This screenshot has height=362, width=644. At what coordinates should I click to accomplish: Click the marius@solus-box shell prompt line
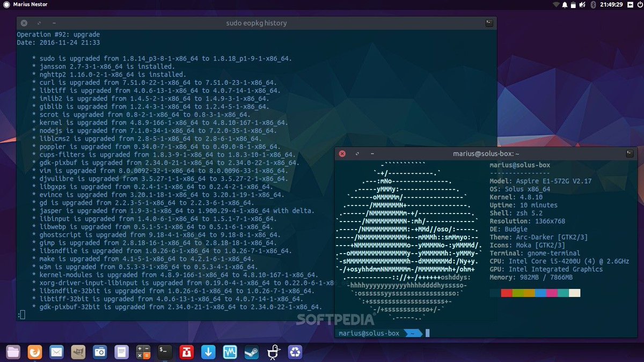coord(384,334)
